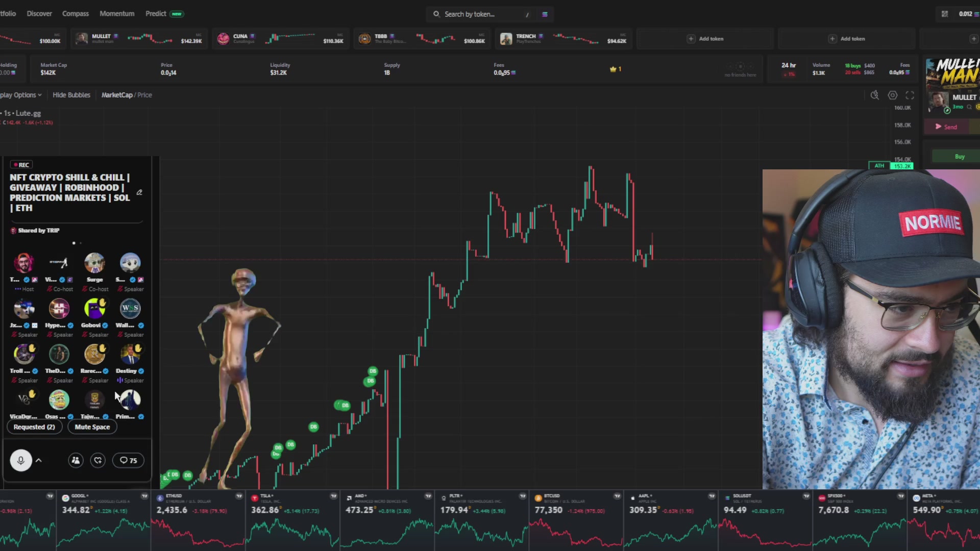Click the second page dot in Space panel
980x551 pixels.
pyautogui.click(x=81, y=243)
